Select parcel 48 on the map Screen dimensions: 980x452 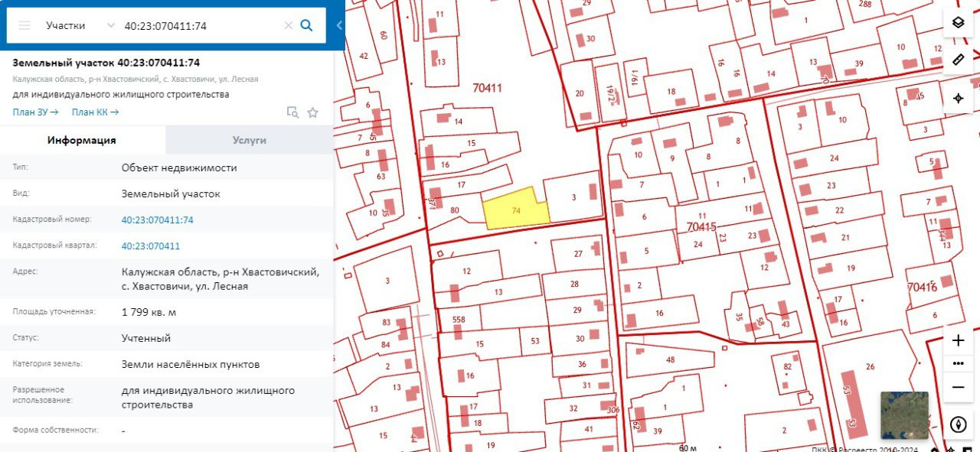point(670,360)
